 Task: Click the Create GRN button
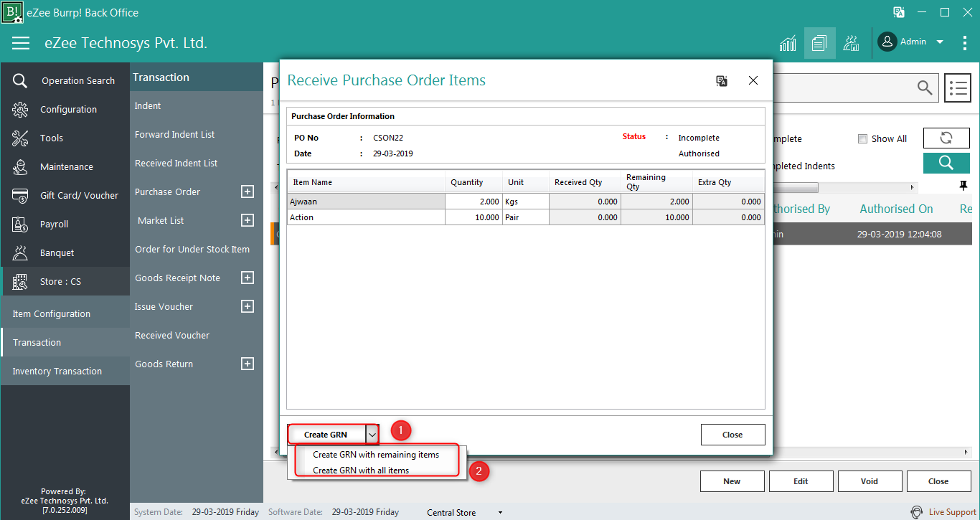(326, 435)
